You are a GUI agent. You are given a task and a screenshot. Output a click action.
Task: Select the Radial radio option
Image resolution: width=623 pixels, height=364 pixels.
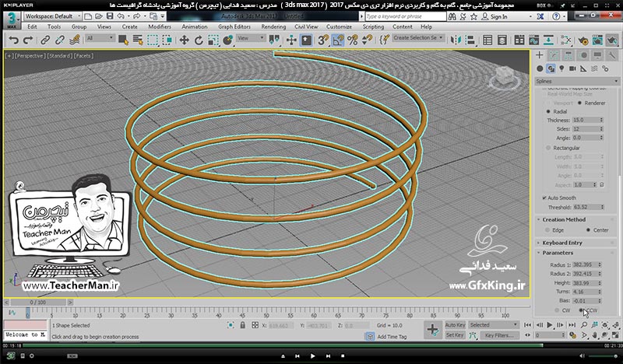click(548, 112)
